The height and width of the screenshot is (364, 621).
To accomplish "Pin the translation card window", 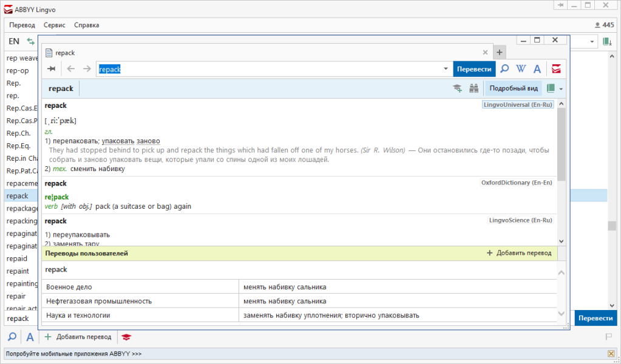I will coord(52,69).
